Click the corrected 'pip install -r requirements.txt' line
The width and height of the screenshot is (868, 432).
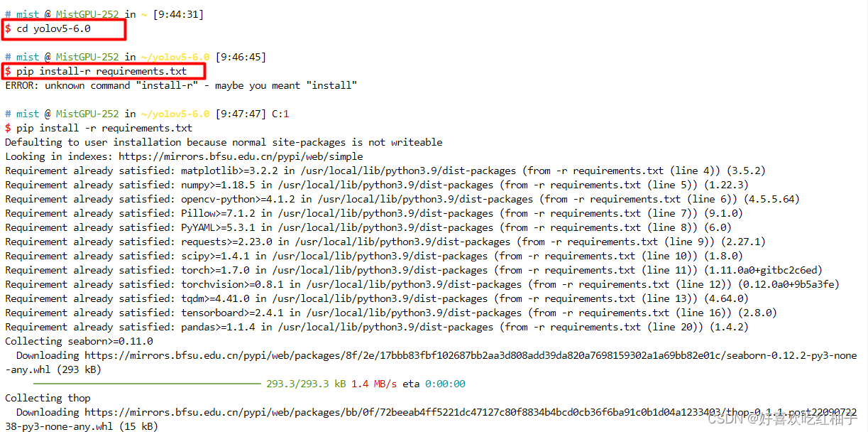coord(99,129)
